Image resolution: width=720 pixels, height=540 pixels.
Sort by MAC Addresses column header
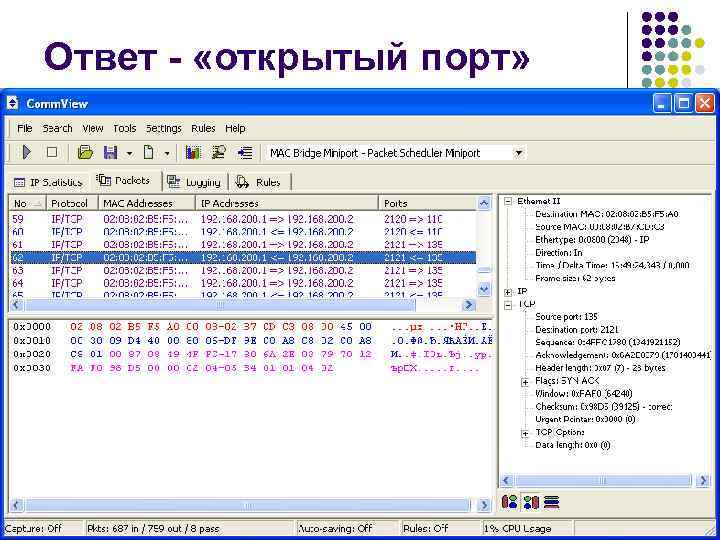(147, 203)
